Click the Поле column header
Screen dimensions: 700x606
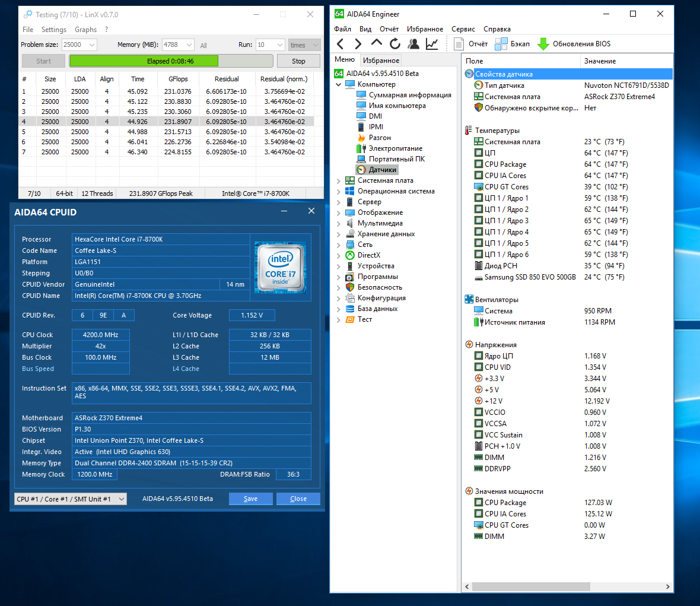tap(520, 61)
